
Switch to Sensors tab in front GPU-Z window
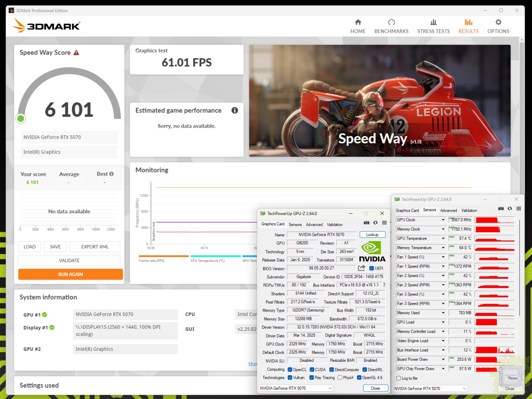pyautogui.click(x=295, y=225)
